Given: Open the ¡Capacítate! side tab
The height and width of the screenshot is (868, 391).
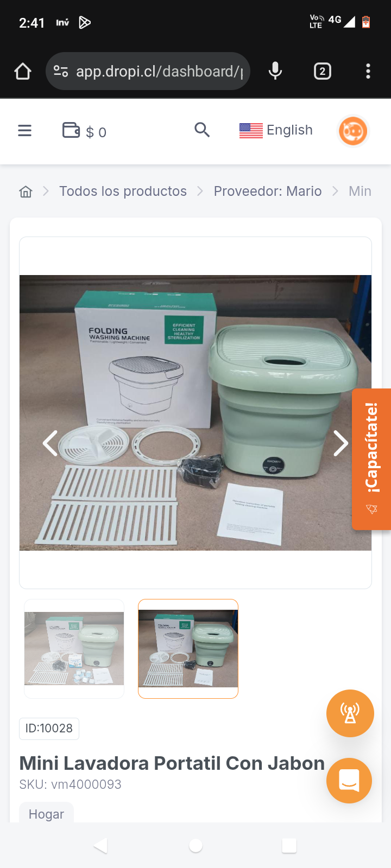Looking at the screenshot, I should 371,459.
